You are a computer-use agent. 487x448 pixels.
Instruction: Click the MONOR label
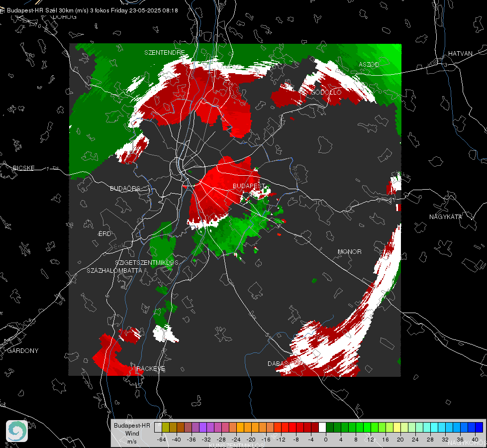[349, 251]
